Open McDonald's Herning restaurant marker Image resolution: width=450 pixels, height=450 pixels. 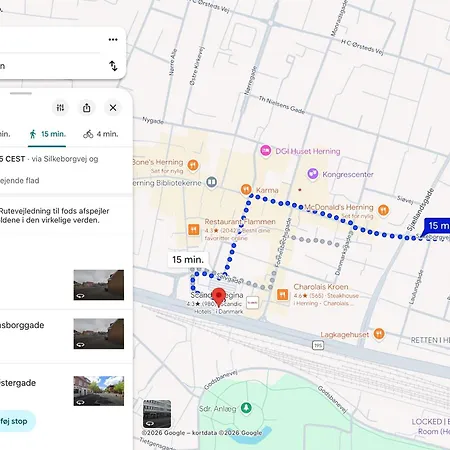384,210
